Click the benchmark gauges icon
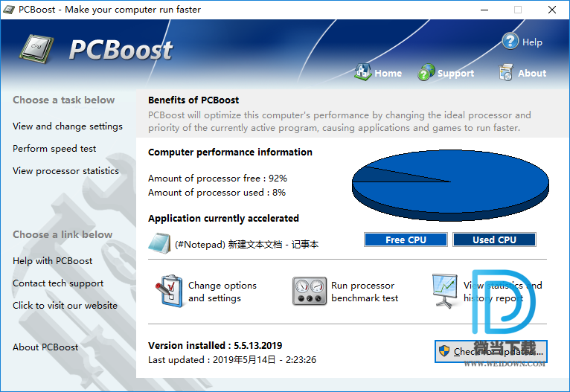The width and height of the screenshot is (570, 392). tap(309, 291)
